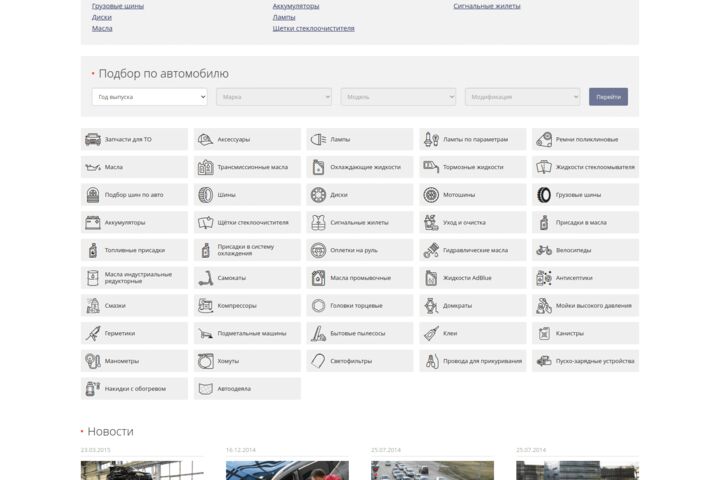Open the Лампы по параметрам icon
Screen dimensions: 720x480
pos(431,139)
